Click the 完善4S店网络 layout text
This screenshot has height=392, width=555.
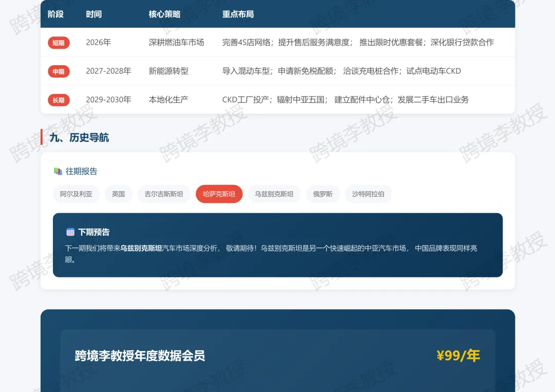point(246,43)
